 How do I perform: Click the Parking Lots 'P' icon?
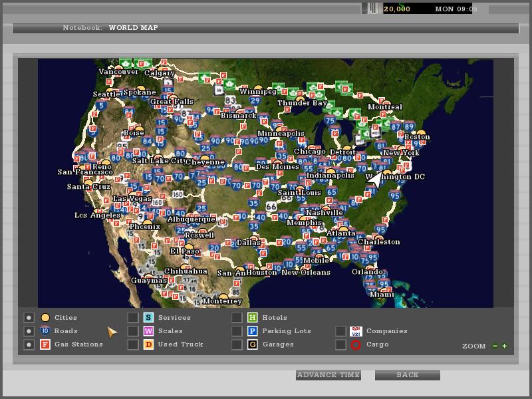[x=253, y=331]
